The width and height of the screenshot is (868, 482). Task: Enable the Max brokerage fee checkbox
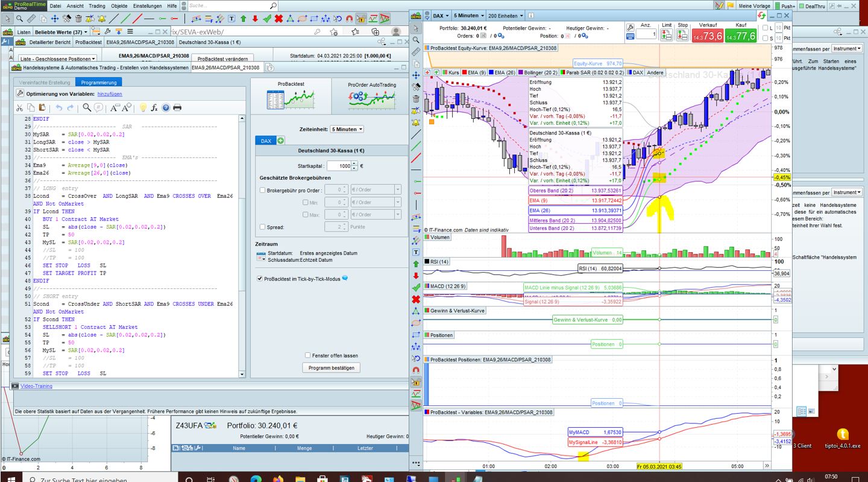pos(306,214)
